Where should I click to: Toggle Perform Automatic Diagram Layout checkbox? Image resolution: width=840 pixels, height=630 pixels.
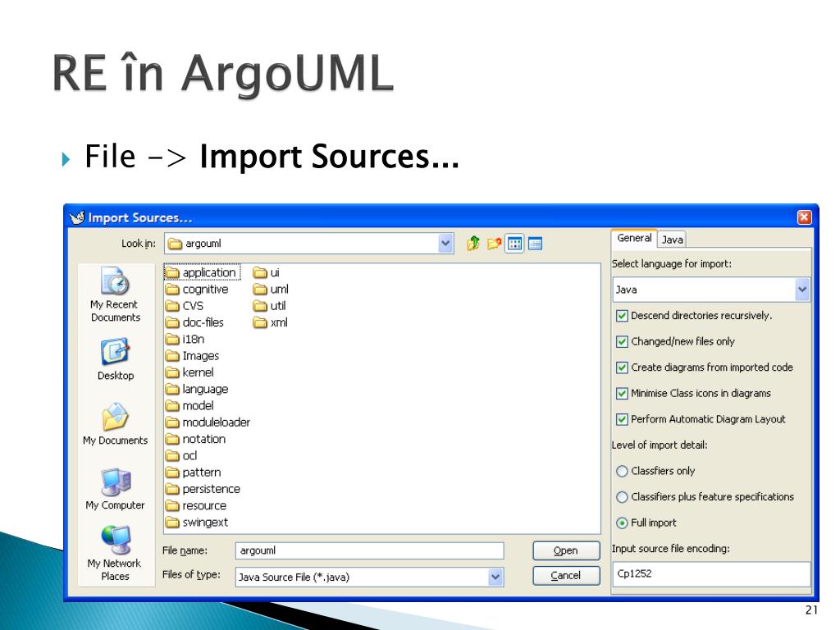click(622, 419)
